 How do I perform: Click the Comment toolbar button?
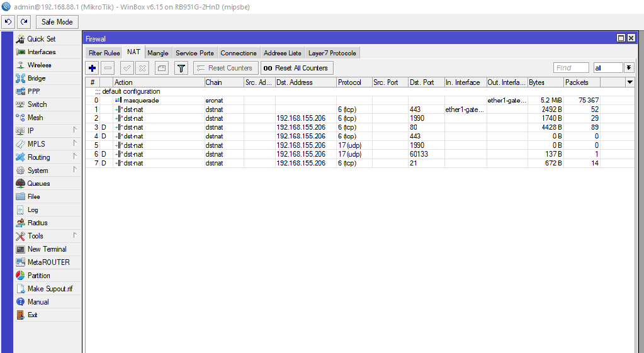(x=161, y=68)
